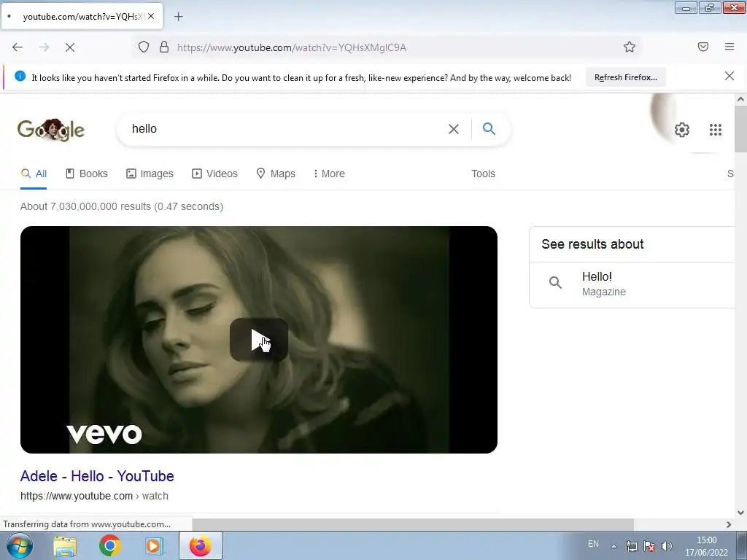The width and height of the screenshot is (747, 560).
Task: Click the magnifier icon beside Hello! Magazine
Action: pos(555,282)
